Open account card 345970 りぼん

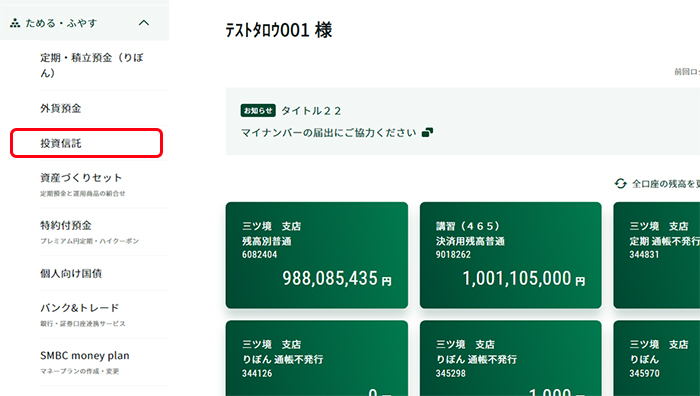point(657,358)
